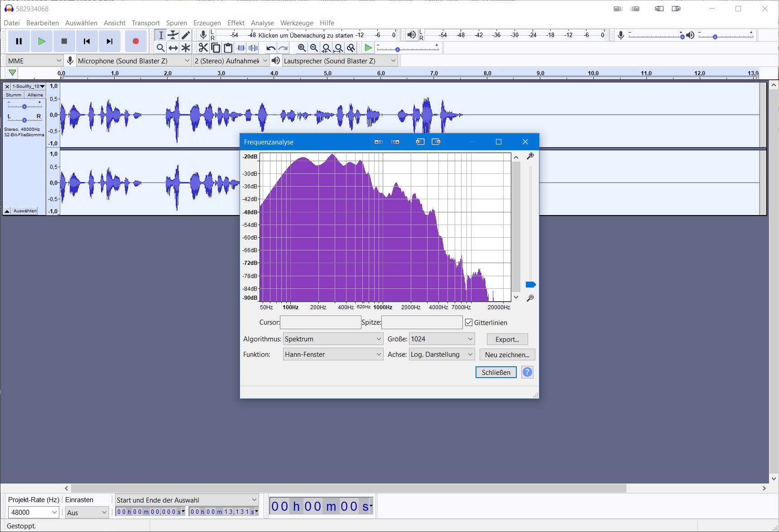Open the Effekt menu
Viewport: 779px width, 532px height.
pyautogui.click(x=236, y=23)
